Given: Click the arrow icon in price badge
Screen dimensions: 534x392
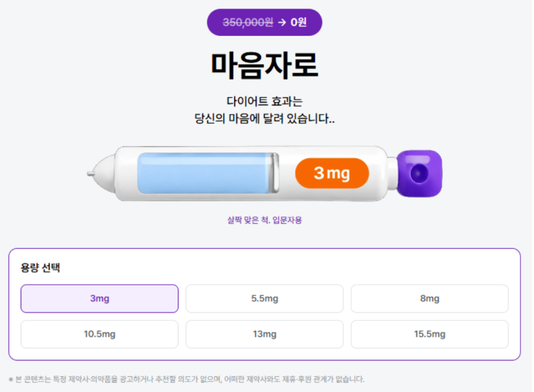Looking at the screenshot, I should (x=282, y=22).
